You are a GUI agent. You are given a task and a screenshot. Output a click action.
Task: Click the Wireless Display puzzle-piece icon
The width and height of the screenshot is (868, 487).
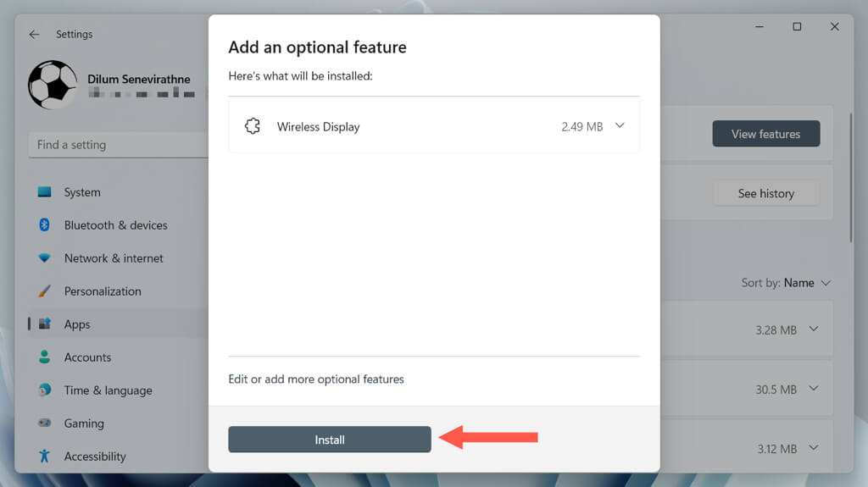pos(252,127)
